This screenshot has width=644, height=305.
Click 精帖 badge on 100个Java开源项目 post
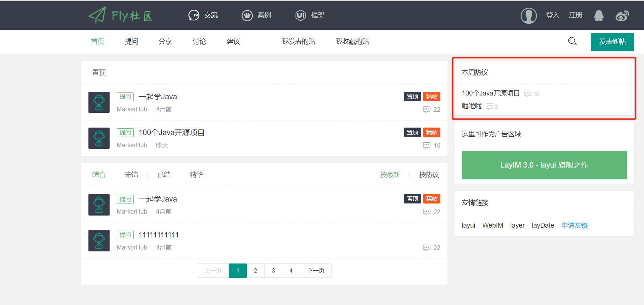pos(432,132)
